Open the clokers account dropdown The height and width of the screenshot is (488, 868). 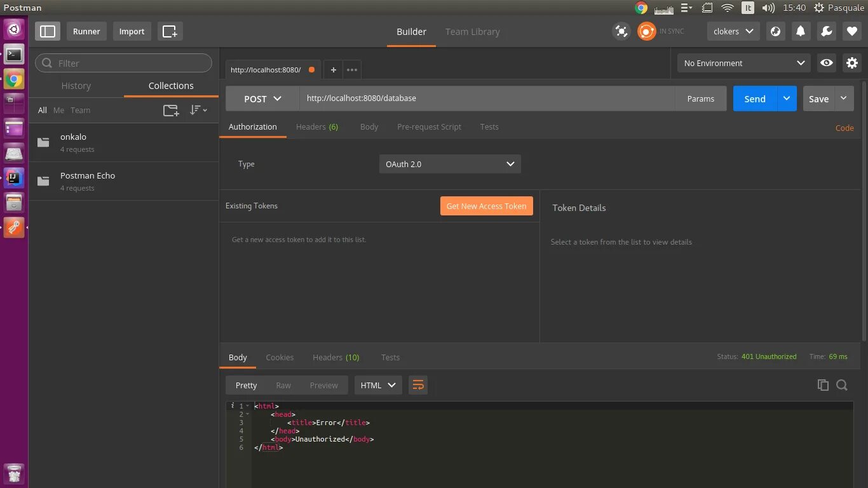(733, 31)
